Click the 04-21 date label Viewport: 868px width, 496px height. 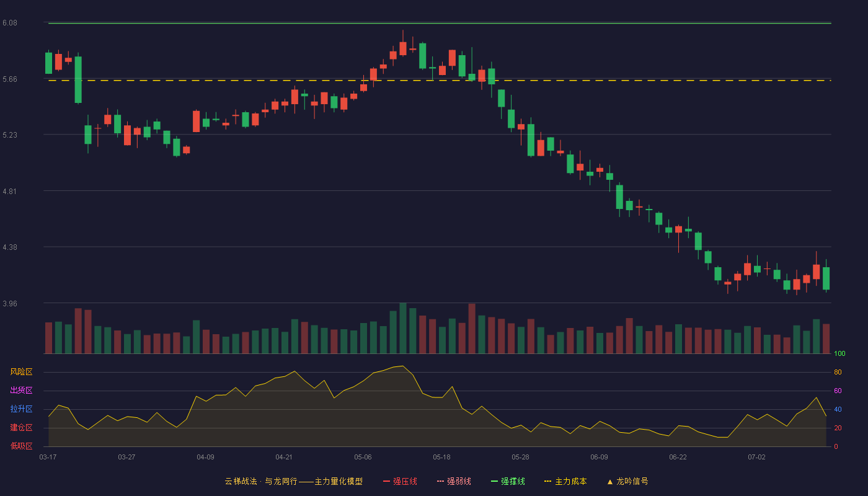point(284,457)
